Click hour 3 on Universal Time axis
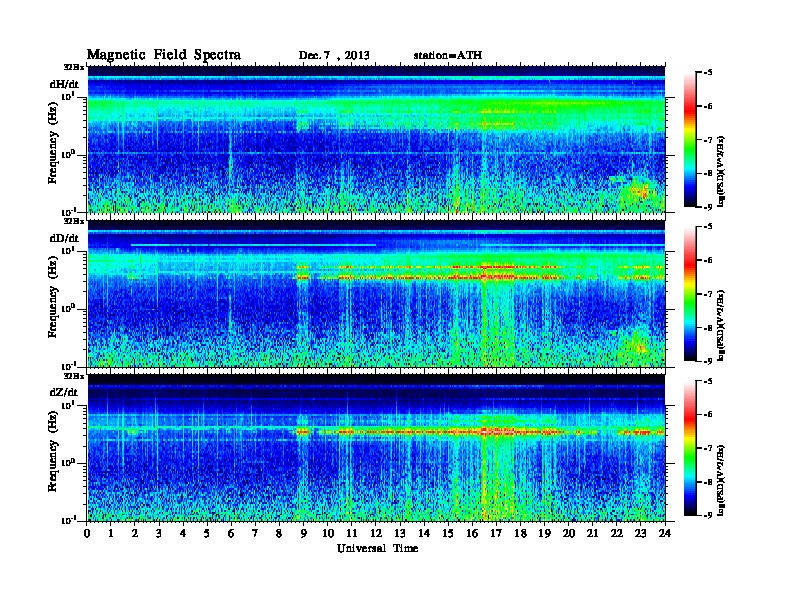Screen dimensions: 792x612 coord(159,533)
